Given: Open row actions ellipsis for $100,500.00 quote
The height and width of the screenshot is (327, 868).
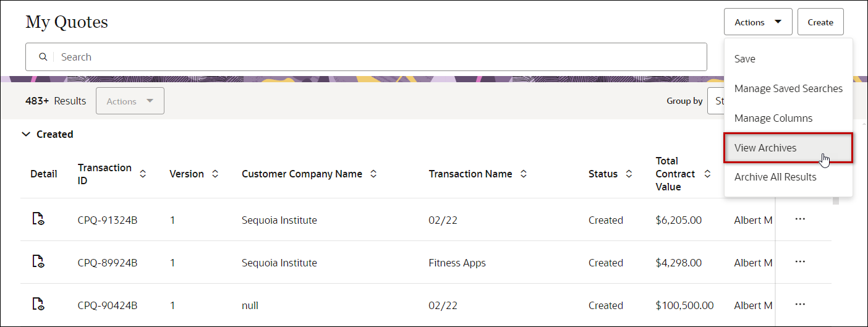Looking at the screenshot, I should coord(800,304).
